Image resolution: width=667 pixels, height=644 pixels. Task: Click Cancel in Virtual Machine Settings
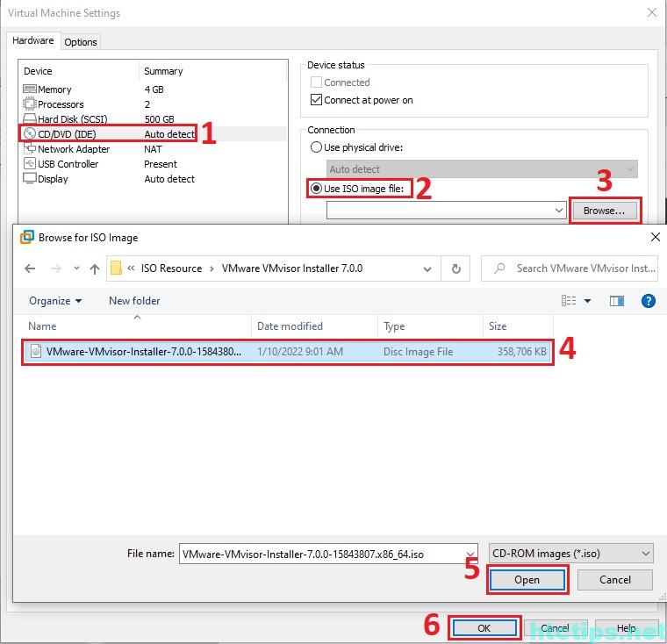556,628
